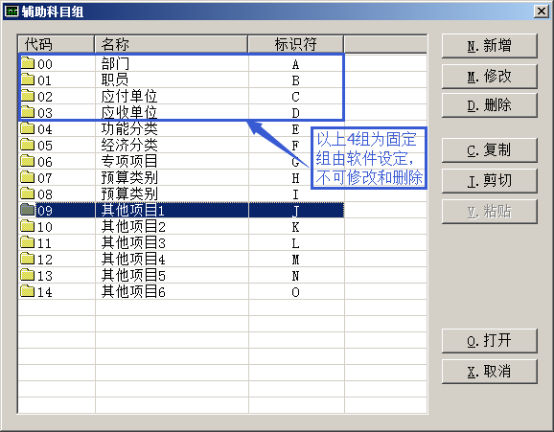Delete with the D. 删除 button

(x=490, y=105)
